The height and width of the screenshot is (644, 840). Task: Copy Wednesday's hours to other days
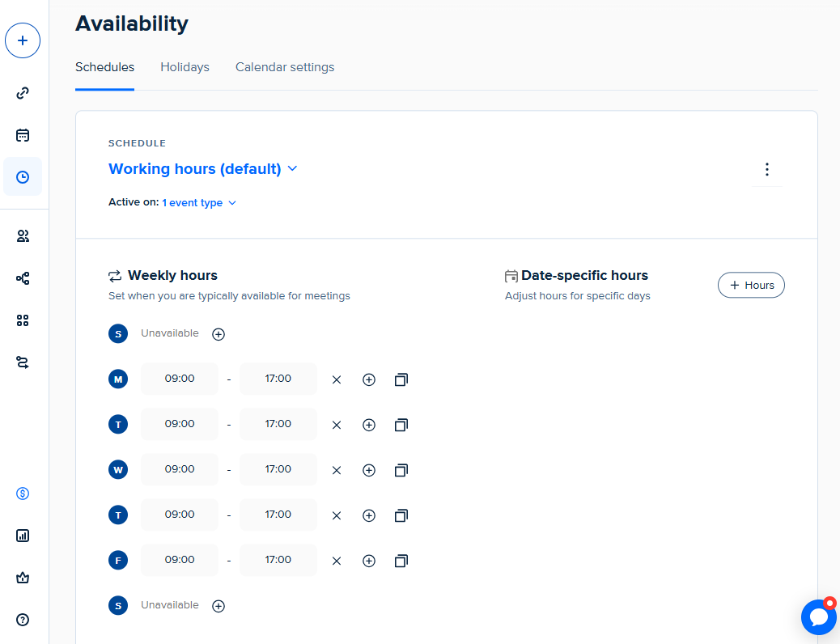[x=401, y=470]
